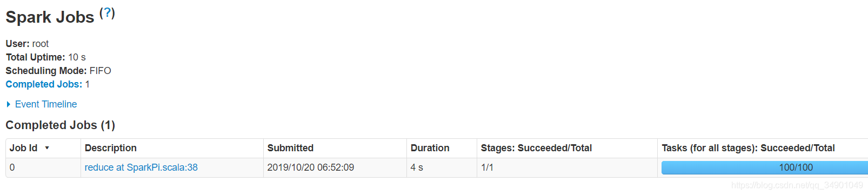Screen dimensions: 868x195
Task: Sort by Description column header
Action: tap(111, 148)
